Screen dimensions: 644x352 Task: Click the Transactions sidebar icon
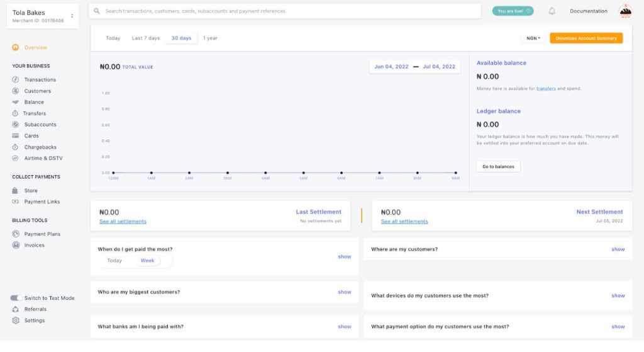(x=15, y=79)
